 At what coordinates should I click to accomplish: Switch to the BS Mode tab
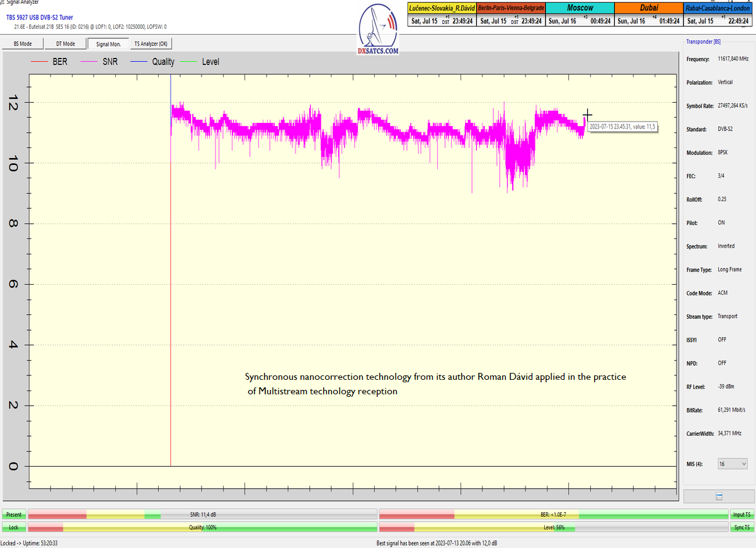23,44
